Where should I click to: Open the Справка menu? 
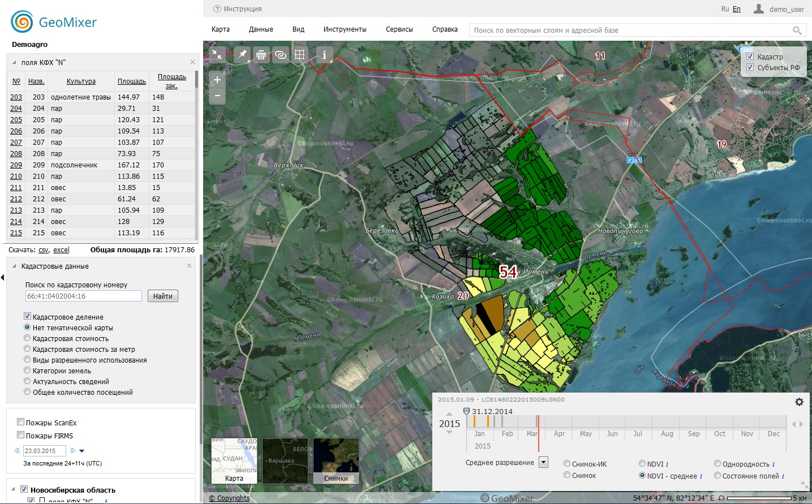point(445,29)
